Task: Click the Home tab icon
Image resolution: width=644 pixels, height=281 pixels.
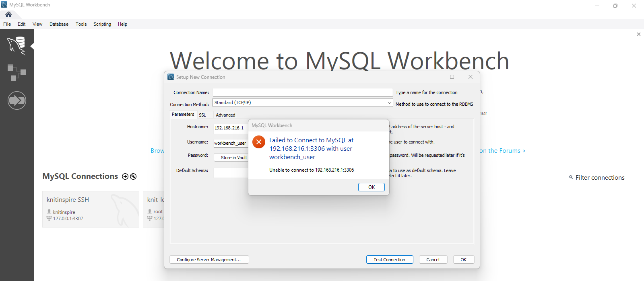Action: [8, 14]
